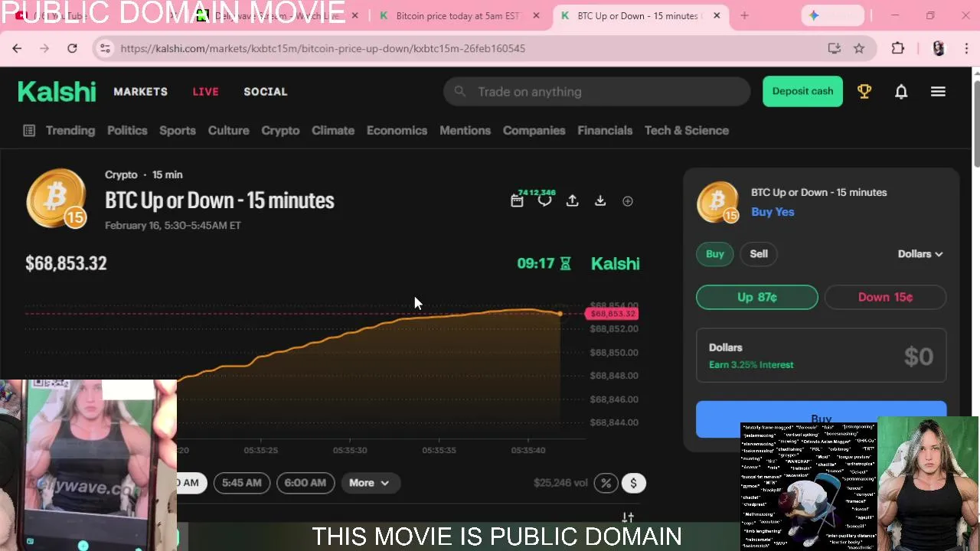Click the Dollars amount input field
This screenshot has width=980, height=551.
(822, 356)
